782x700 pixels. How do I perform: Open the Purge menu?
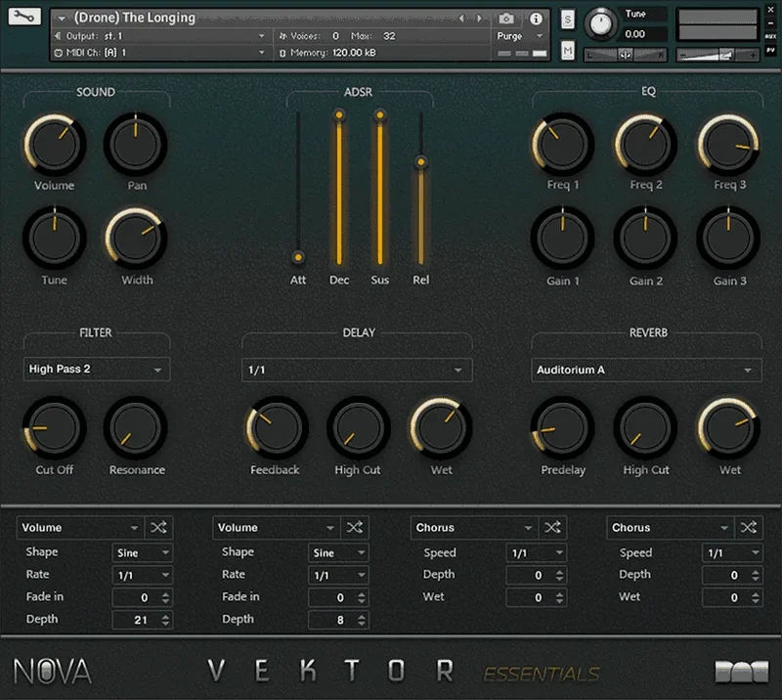click(x=520, y=36)
